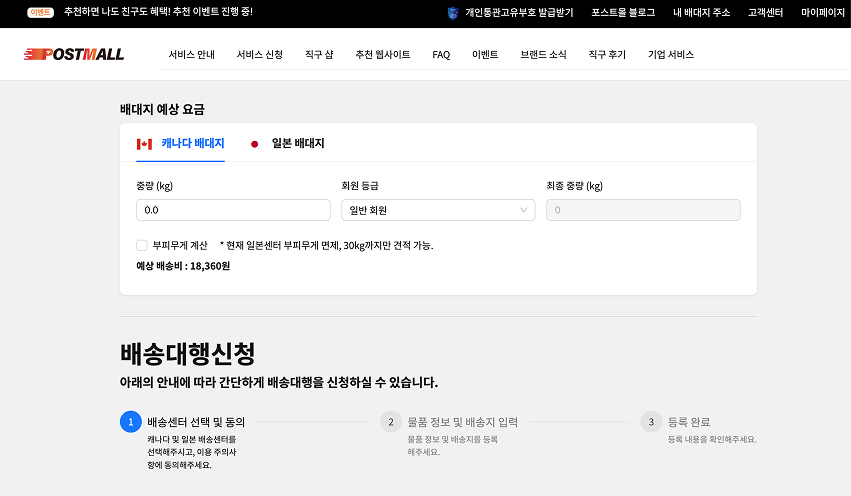Viewport: 851px width, 496px height.
Task: Open the 마이페이지 link
Action: point(822,13)
